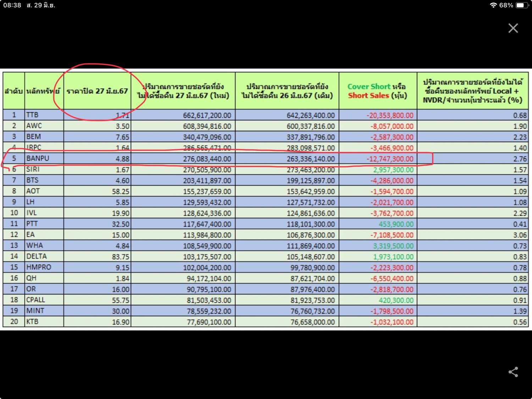Click the value 77,690,100.00 in KTB row
532x399 pixels.
point(209,322)
